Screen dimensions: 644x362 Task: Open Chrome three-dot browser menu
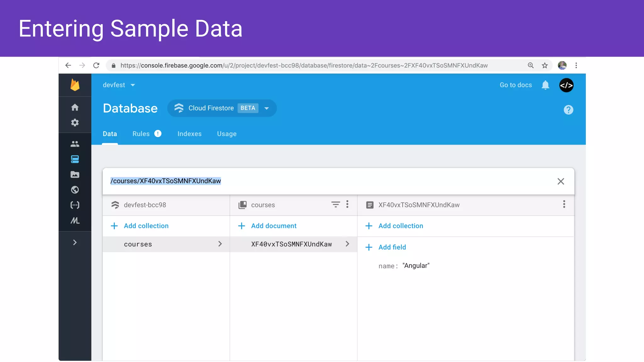coord(576,65)
